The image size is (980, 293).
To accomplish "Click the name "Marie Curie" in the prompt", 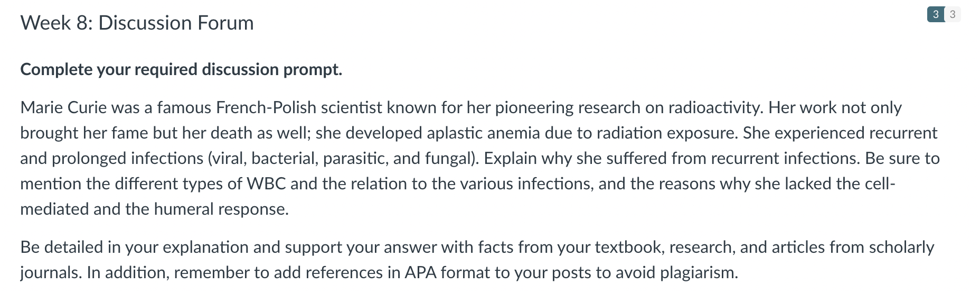I will 64,107.
